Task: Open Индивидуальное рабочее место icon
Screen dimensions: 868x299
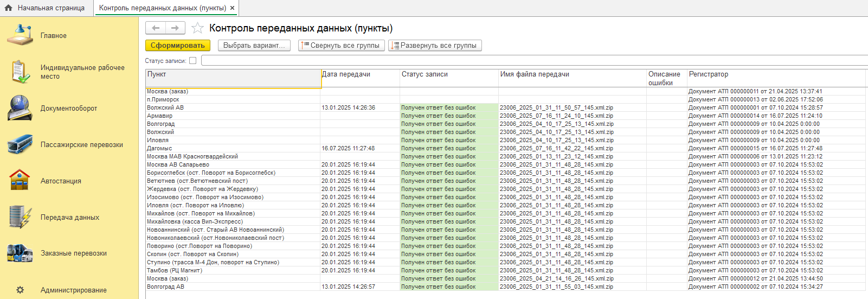Action: [x=20, y=72]
